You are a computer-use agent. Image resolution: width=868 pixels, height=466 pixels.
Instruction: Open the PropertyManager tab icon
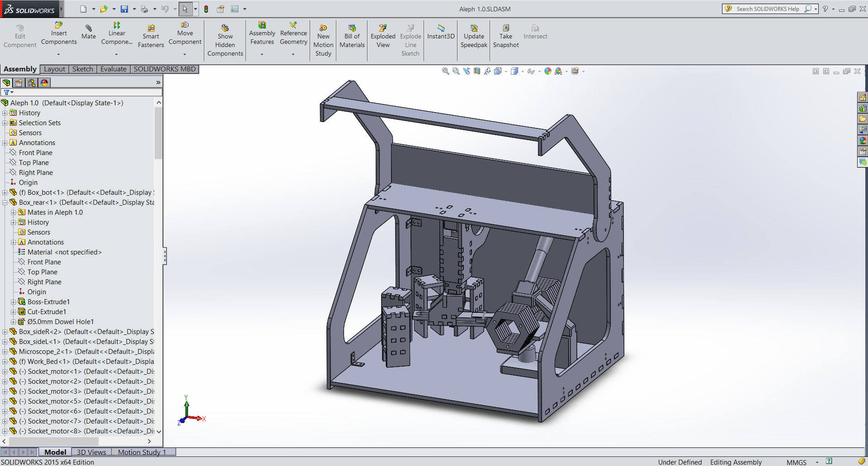point(19,83)
